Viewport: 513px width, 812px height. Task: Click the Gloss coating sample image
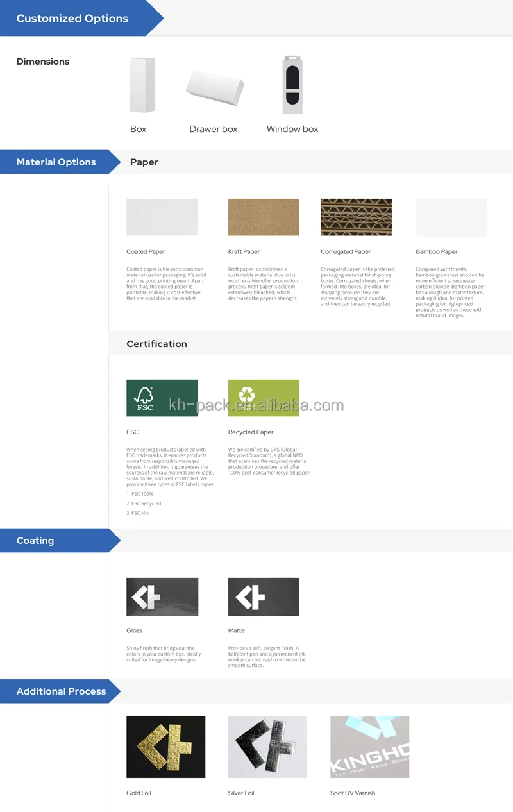162,596
